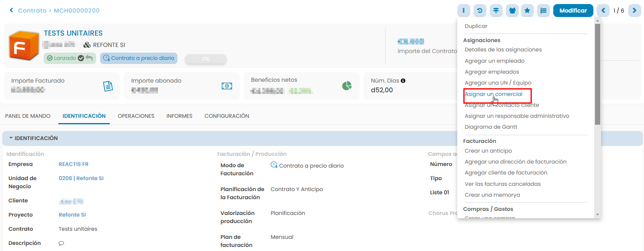Select 'Asignar un comercial' menu entry
This screenshot has width=644, height=251.
pos(493,94)
